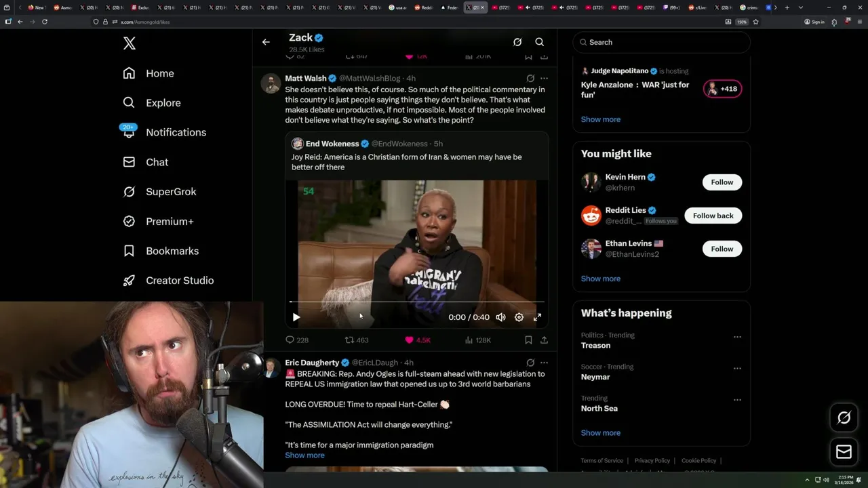The image size is (868, 488).
Task: Mute the video with the speaker icon
Action: (500, 317)
